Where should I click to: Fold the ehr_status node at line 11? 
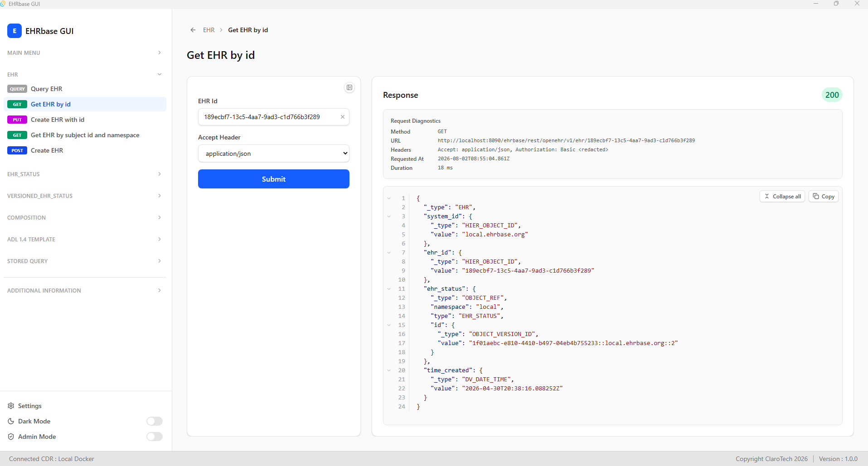[389, 289]
